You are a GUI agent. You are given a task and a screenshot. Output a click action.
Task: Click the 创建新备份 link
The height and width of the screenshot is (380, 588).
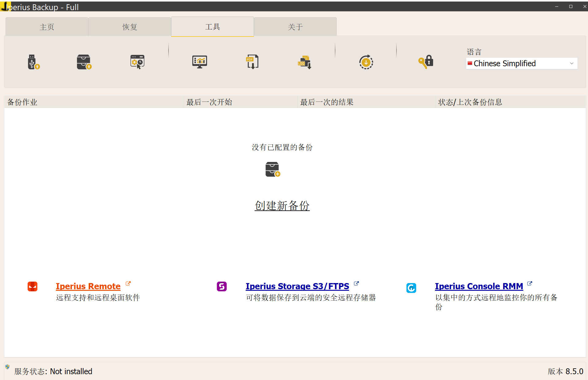coord(282,205)
